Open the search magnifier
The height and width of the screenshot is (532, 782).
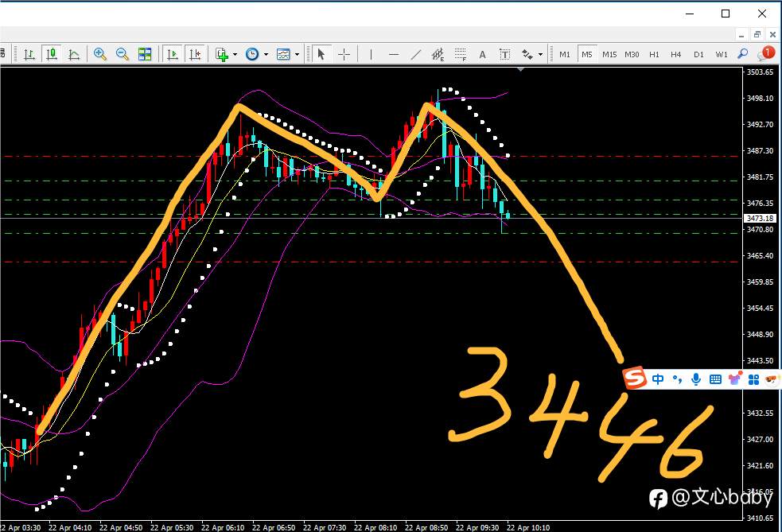tap(742, 54)
